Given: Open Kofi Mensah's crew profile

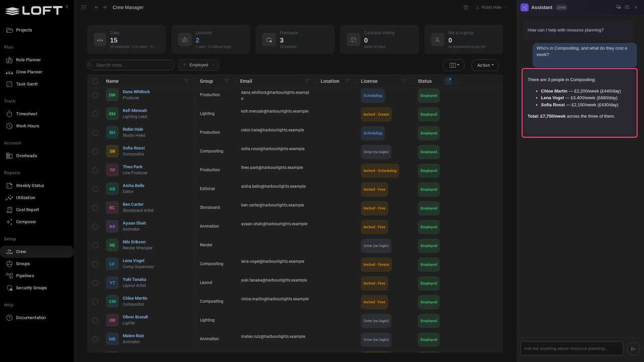Looking at the screenshot, I should coord(135,111).
